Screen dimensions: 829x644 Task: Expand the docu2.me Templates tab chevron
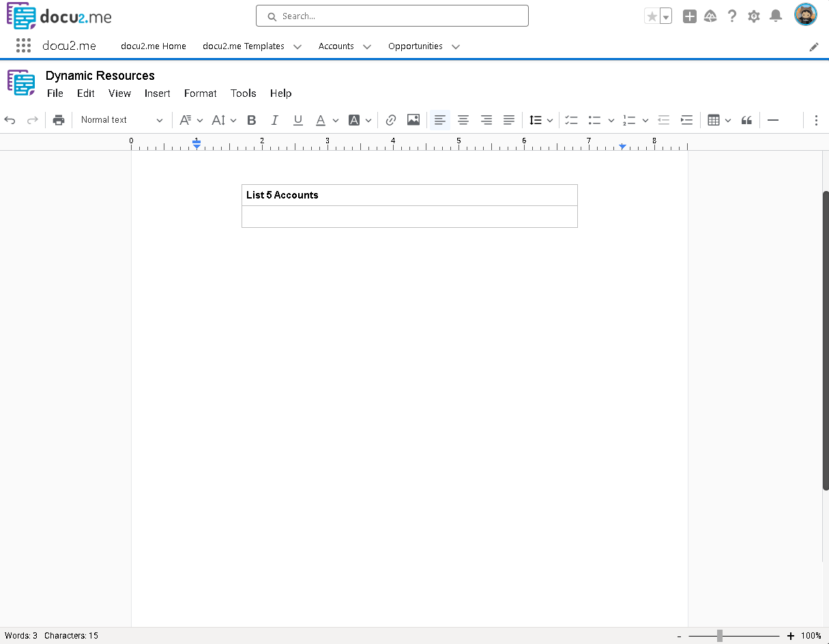pyautogui.click(x=297, y=47)
